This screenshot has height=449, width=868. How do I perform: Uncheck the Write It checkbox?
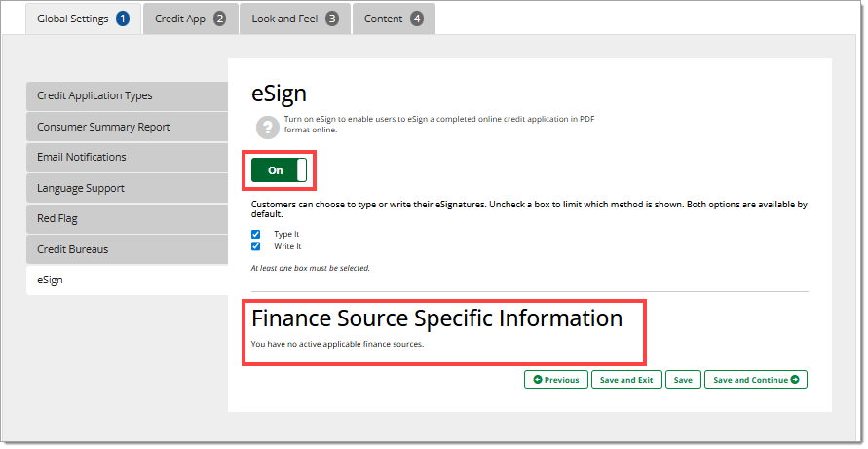[256, 246]
